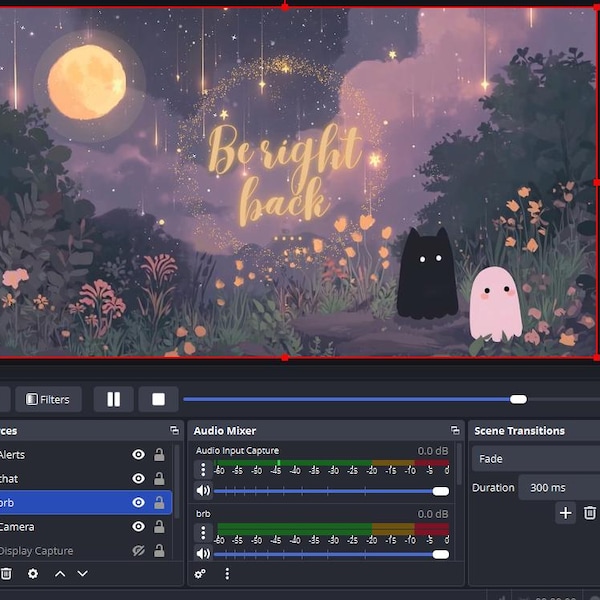The image size is (600, 600).
Task: Click the brb audio volume slider handle
Action: pyautogui.click(x=440, y=554)
